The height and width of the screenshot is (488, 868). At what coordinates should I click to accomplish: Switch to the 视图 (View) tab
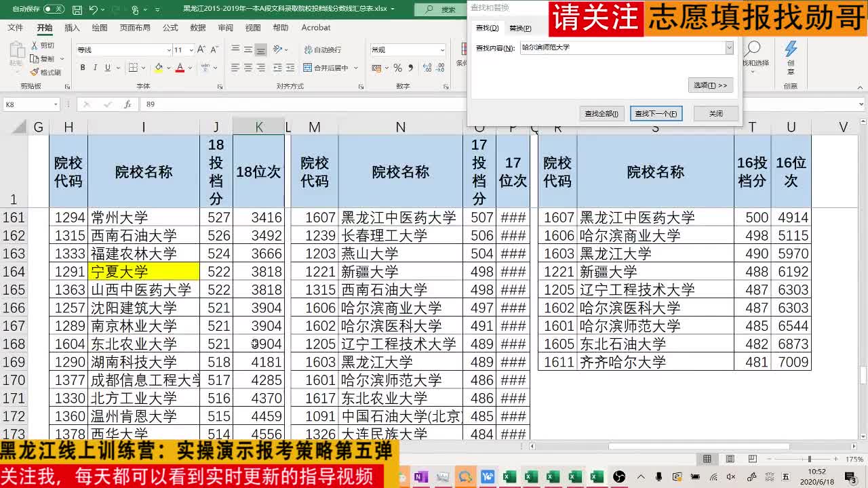[x=253, y=28]
